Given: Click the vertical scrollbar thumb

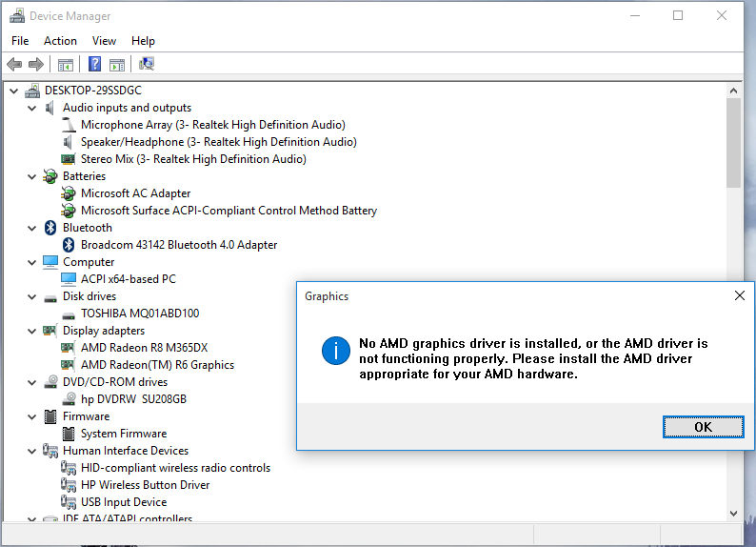Looking at the screenshot, I should [733, 143].
